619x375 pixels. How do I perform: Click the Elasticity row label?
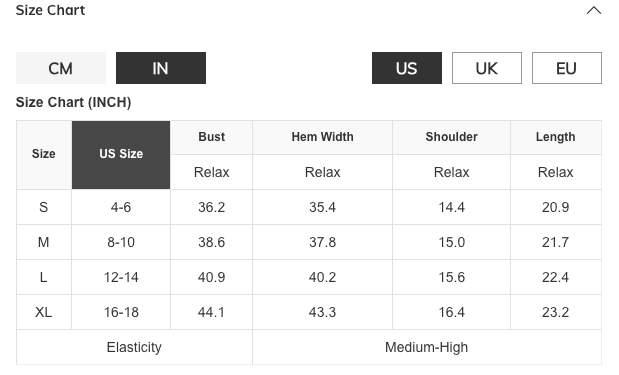click(x=134, y=347)
